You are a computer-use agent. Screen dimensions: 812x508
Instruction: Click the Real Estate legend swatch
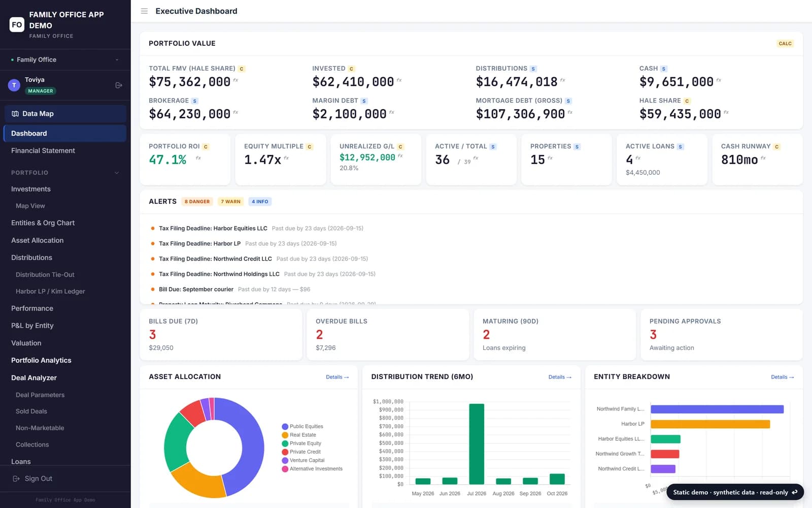(x=285, y=435)
